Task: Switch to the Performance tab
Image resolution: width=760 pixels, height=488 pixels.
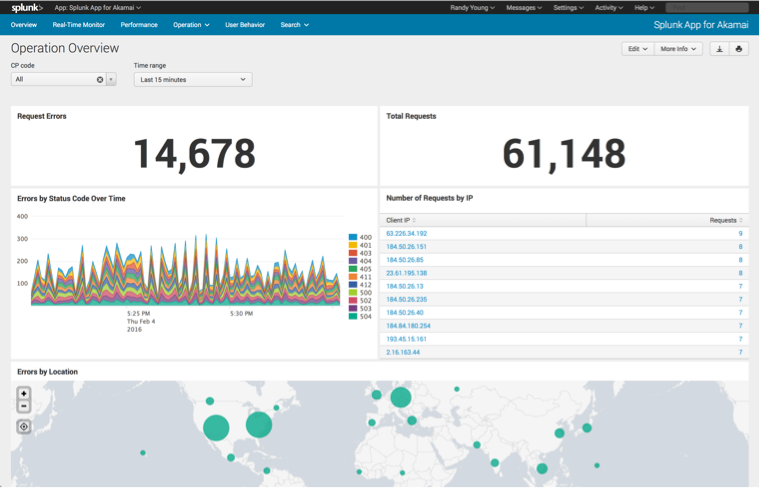Action: click(x=139, y=25)
